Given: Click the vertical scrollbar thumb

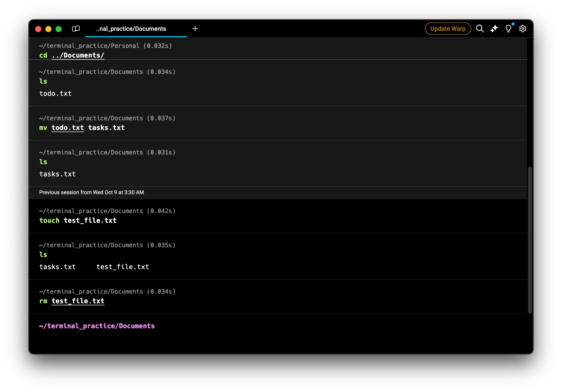Looking at the screenshot, I should 530,240.
